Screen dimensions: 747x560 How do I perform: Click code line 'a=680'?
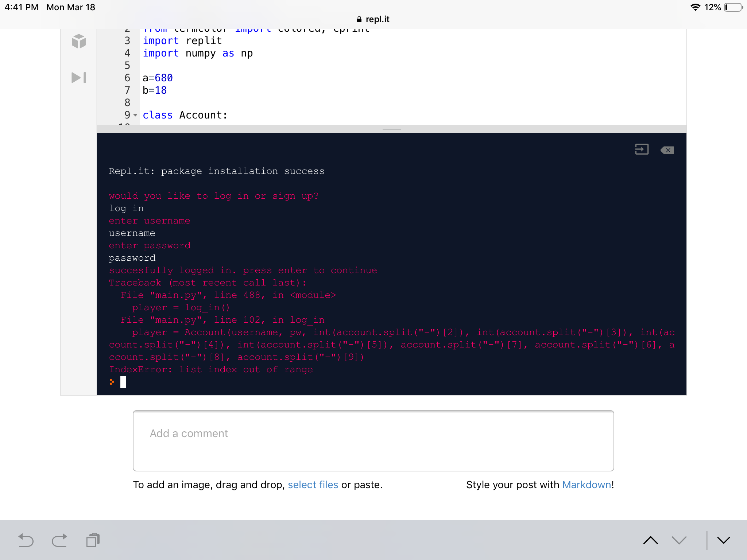tap(158, 78)
